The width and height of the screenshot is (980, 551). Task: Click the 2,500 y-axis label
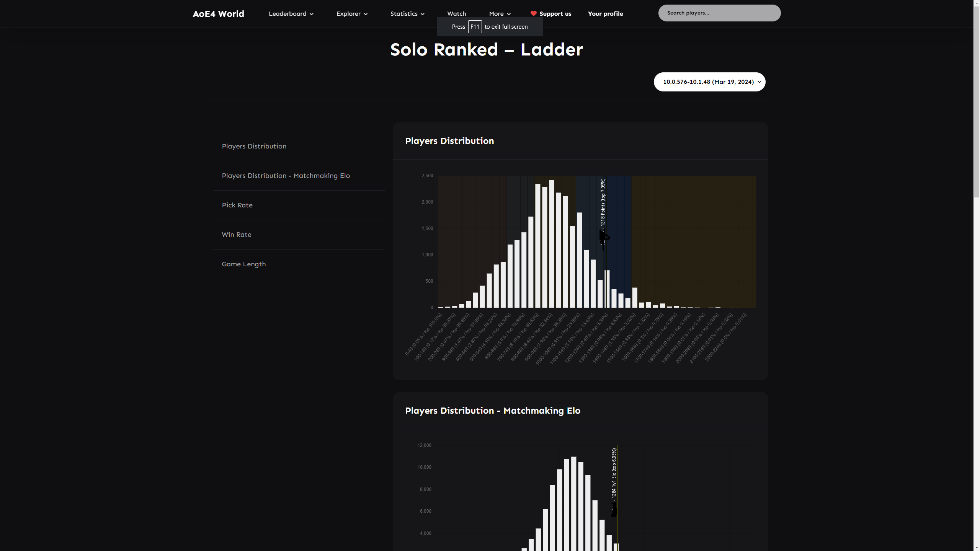tap(427, 176)
